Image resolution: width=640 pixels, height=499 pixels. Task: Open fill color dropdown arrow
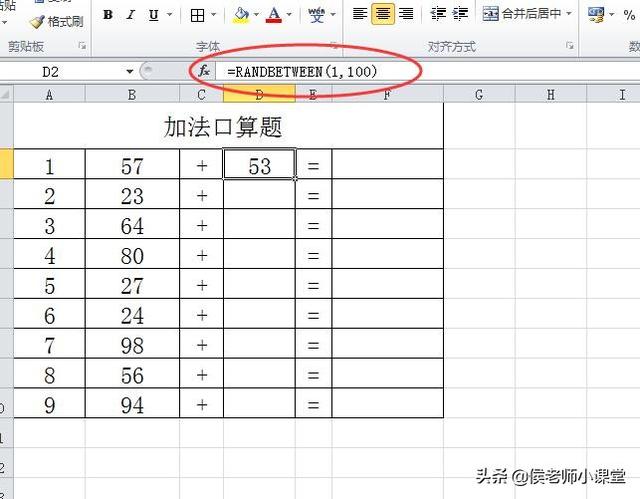[256, 15]
